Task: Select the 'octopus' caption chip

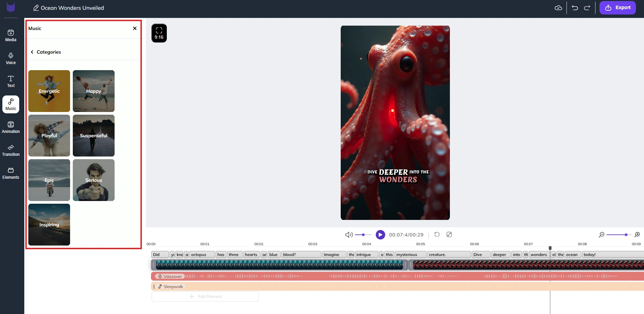Action: click(x=202, y=255)
